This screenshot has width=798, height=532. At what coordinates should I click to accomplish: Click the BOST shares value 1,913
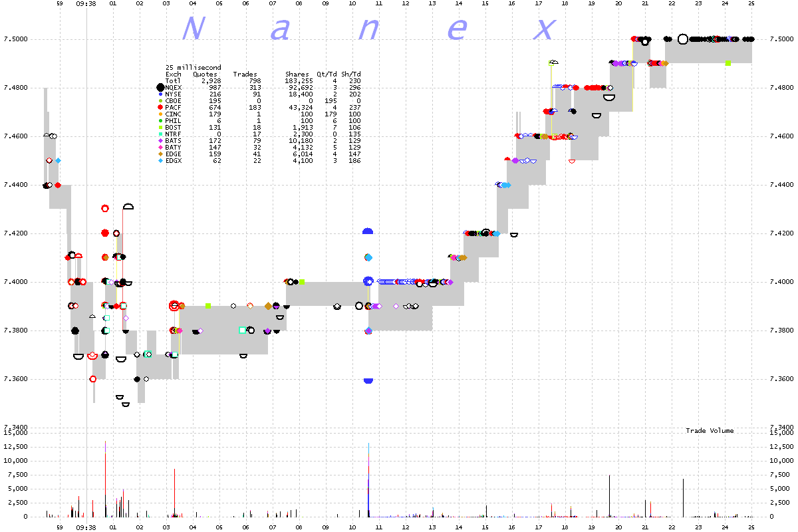coord(303,128)
